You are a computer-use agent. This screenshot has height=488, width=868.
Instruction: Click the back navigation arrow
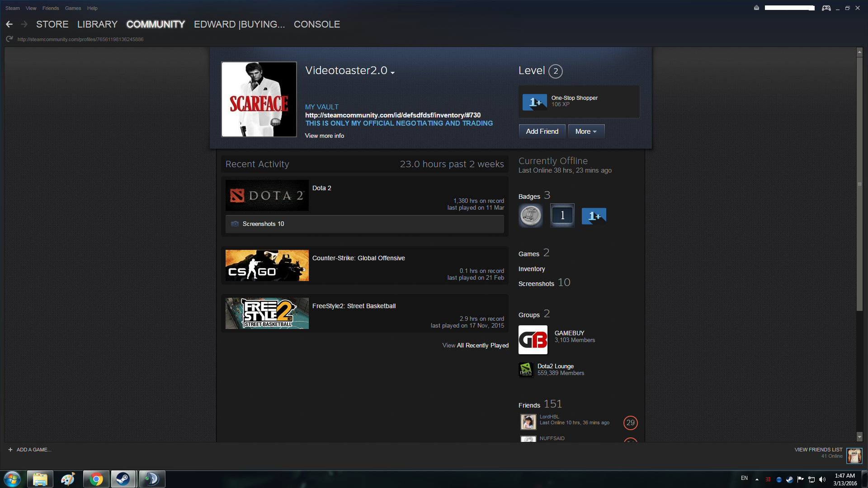9,24
